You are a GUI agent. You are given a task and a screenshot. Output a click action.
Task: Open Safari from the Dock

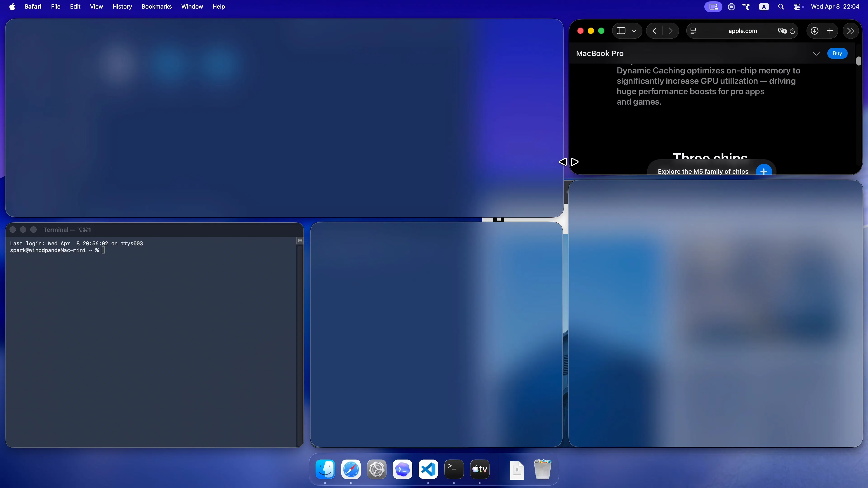point(351,469)
